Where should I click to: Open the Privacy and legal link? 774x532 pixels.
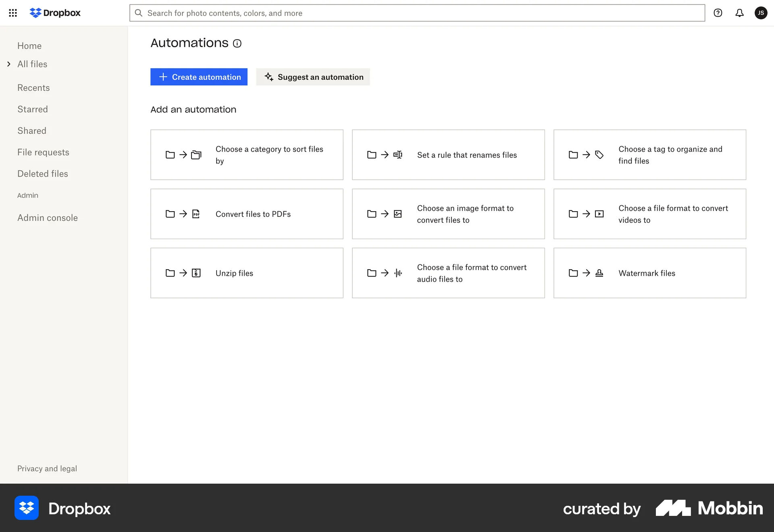47,468
